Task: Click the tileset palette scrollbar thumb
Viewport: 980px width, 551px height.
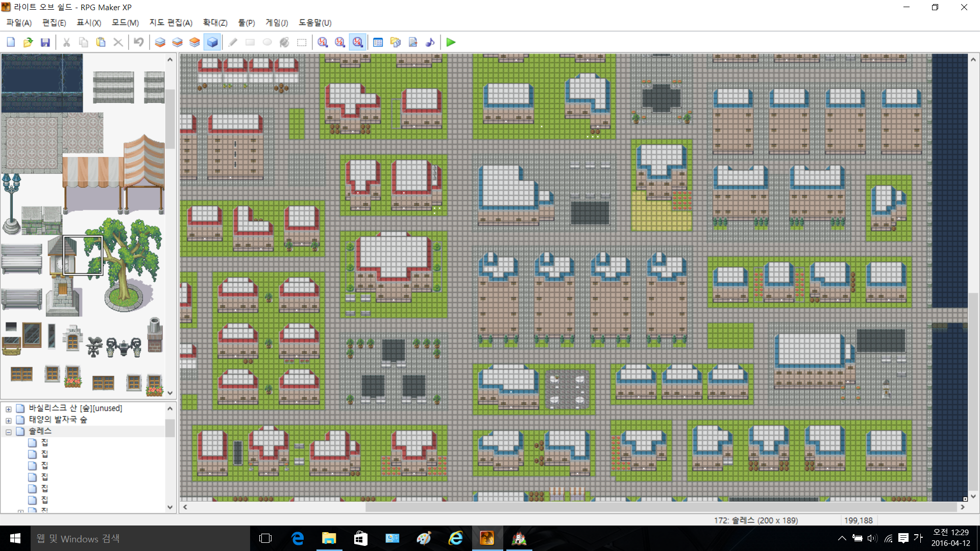Action: (170, 119)
